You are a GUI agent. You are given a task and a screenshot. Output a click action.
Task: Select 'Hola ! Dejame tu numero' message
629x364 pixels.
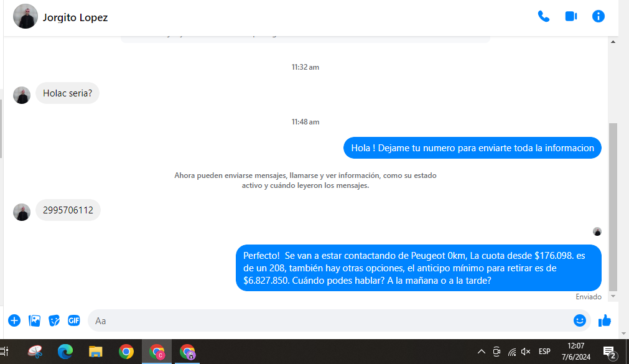coord(472,147)
